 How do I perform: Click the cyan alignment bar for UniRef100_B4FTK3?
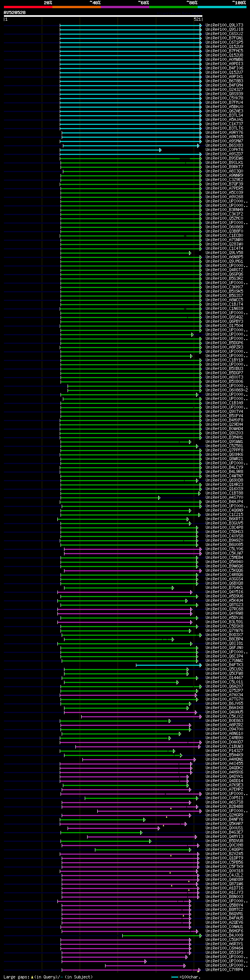169,665
